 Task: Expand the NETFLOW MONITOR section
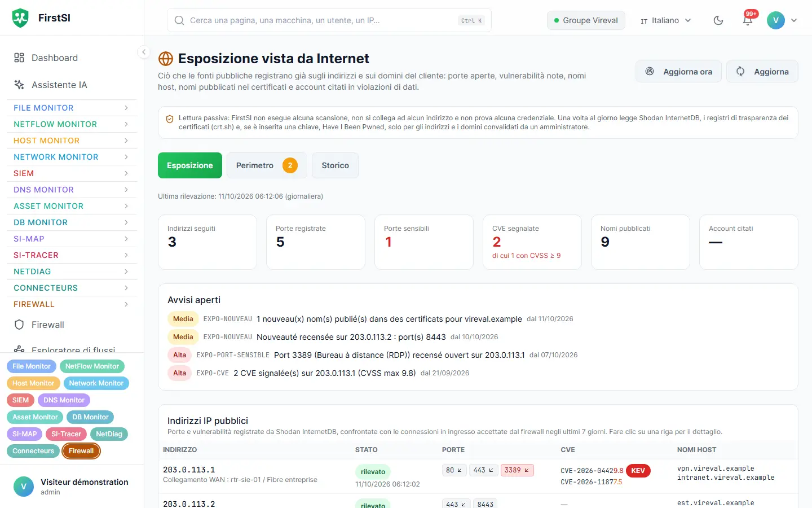coord(72,124)
